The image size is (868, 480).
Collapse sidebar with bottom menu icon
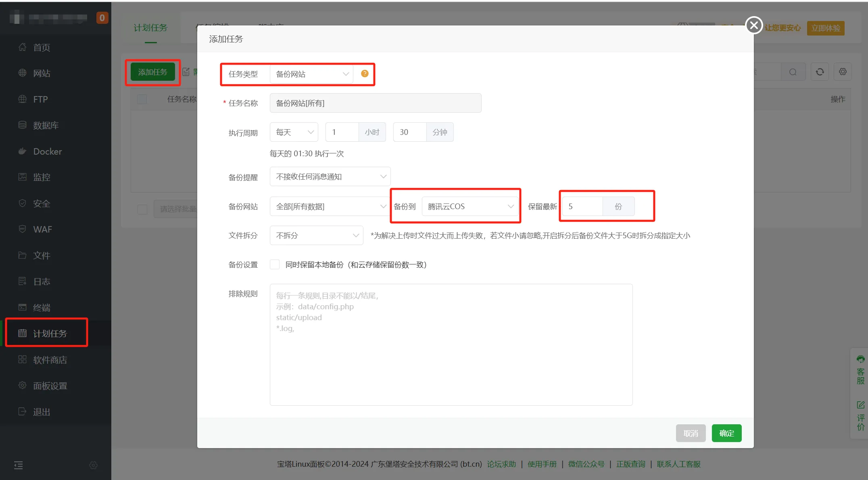[19, 465]
